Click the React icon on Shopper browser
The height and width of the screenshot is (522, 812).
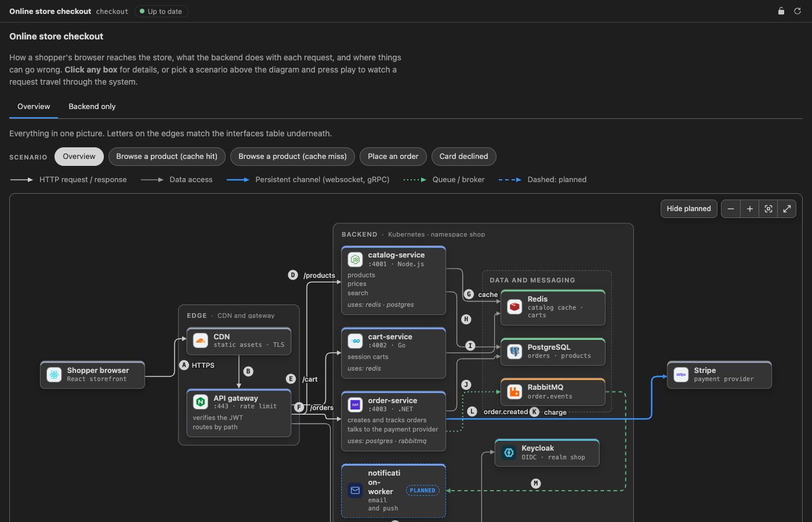tap(55, 375)
